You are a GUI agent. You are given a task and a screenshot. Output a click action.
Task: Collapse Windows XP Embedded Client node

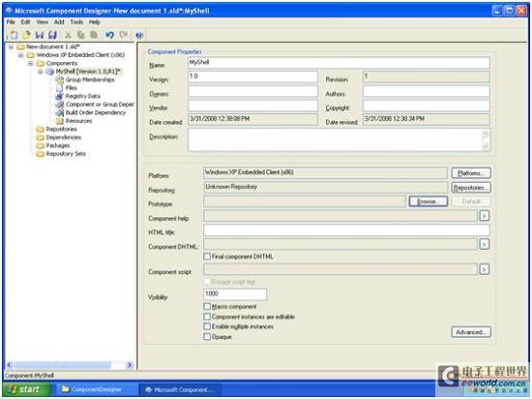coord(20,54)
